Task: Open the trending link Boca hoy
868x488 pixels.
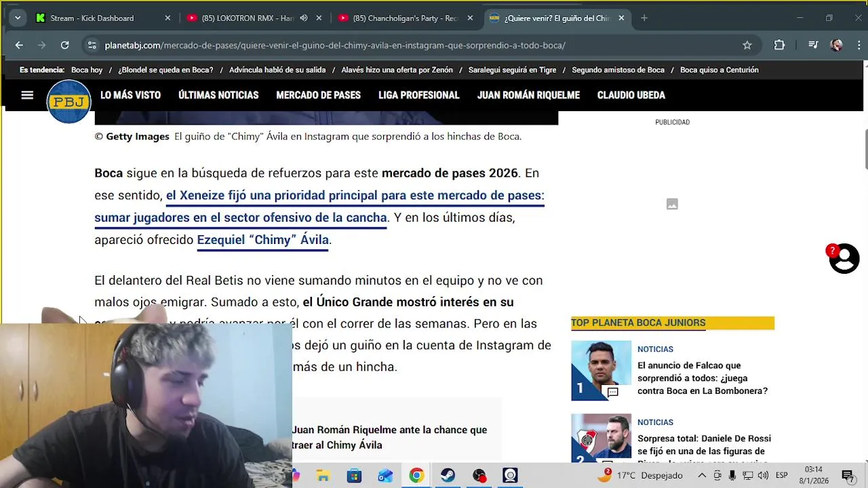Action: point(87,70)
